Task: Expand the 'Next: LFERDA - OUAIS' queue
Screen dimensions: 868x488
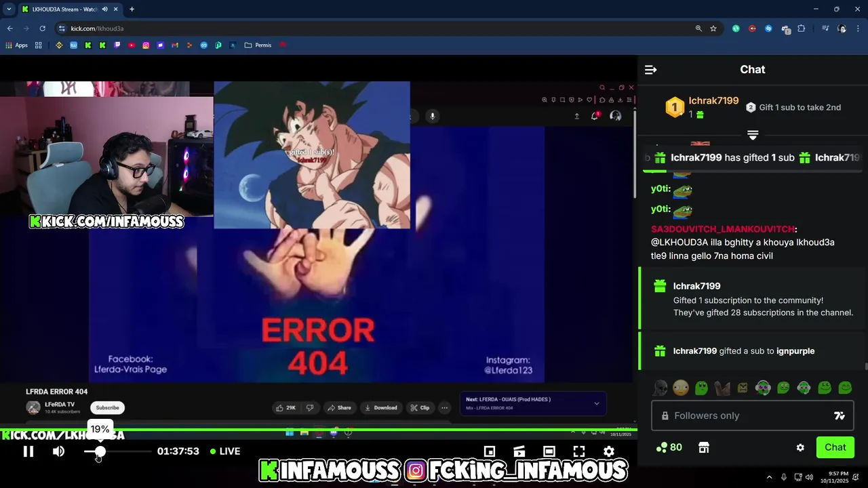Action: click(597, 403)
